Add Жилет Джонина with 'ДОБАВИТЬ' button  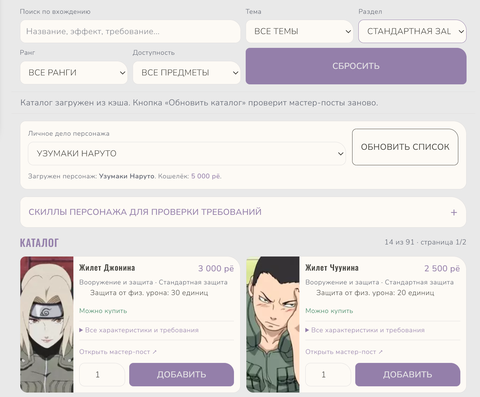click(182, 375)
